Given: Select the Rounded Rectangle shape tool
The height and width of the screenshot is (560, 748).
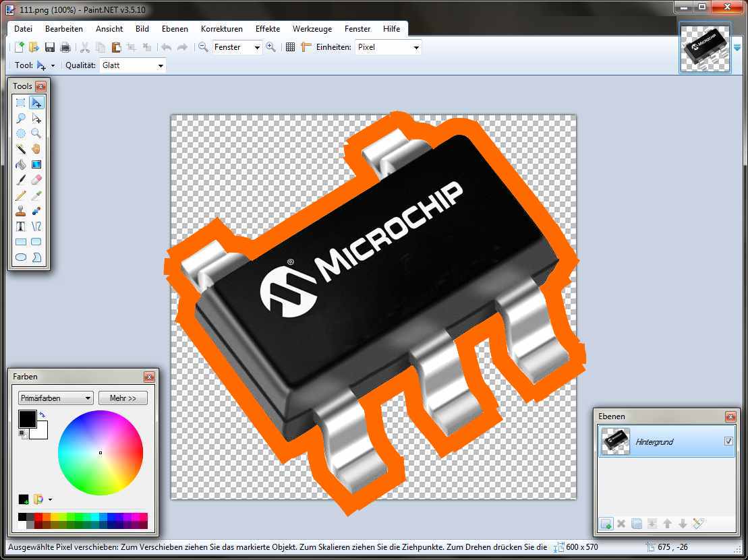Looking at the screenshot, I should pos(36,242).
